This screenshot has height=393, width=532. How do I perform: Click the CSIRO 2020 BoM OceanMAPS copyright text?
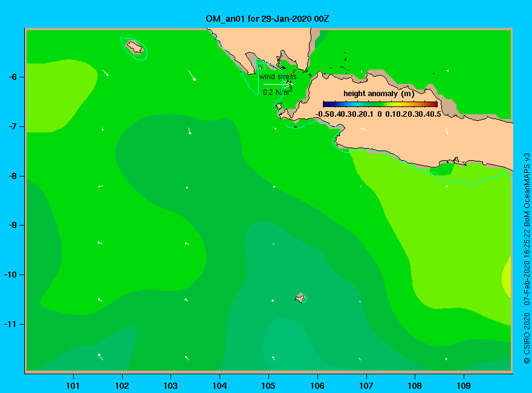(527, 258)
